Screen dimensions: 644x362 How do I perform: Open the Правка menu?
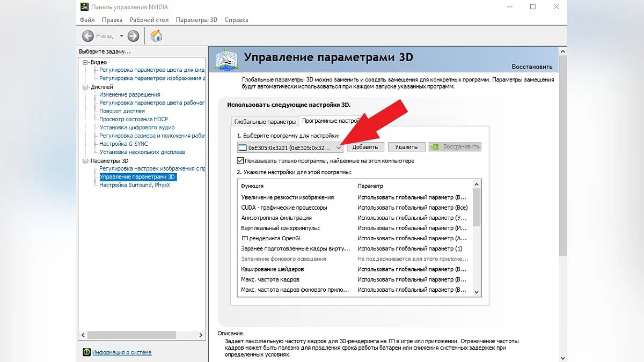click(112, 20)
